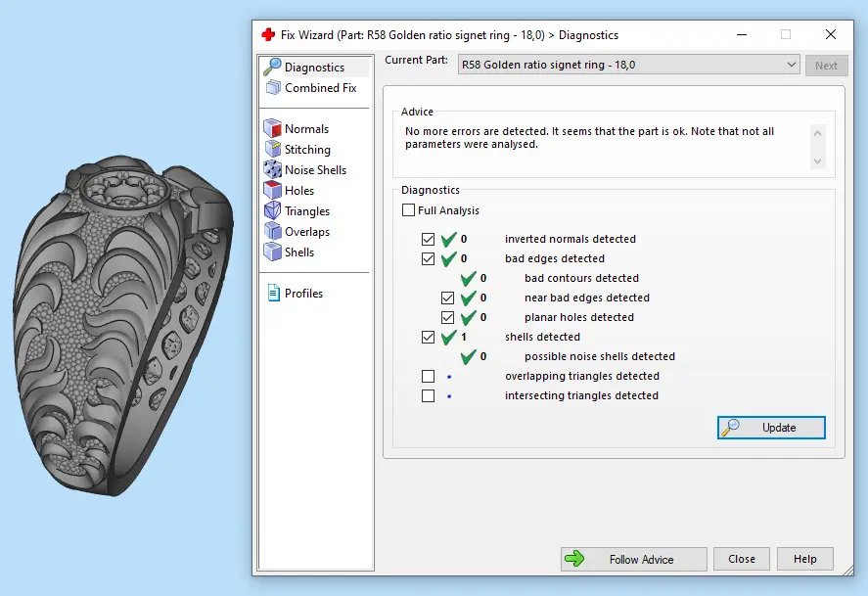Screen dimensions: 868x596
Task: Click green checkmark beside bad contours
Action: [469, 278]
